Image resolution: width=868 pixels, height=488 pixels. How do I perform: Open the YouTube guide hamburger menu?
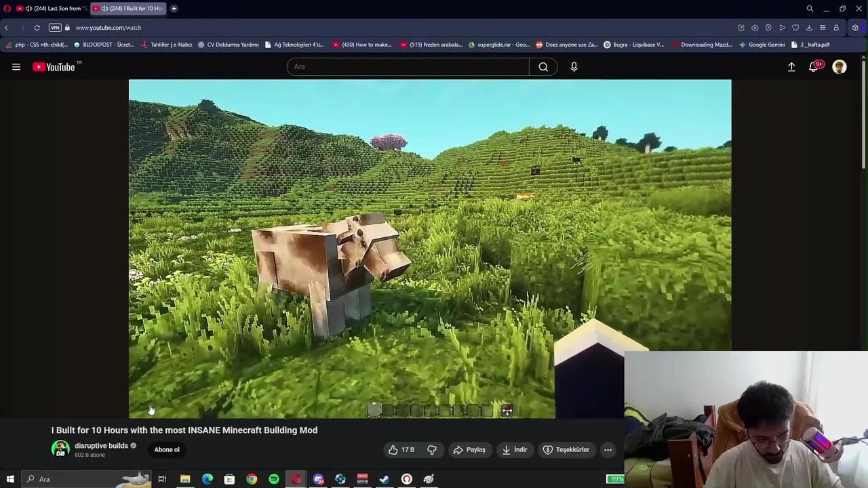pyautogui.click(x=16, y=66)
